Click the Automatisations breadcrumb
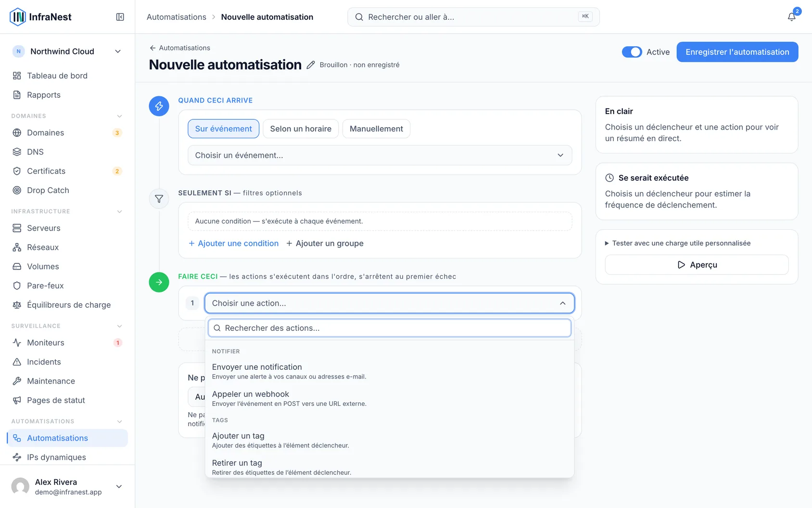The height and width of the screenshot is (508, 812). (x=177, y=17)
